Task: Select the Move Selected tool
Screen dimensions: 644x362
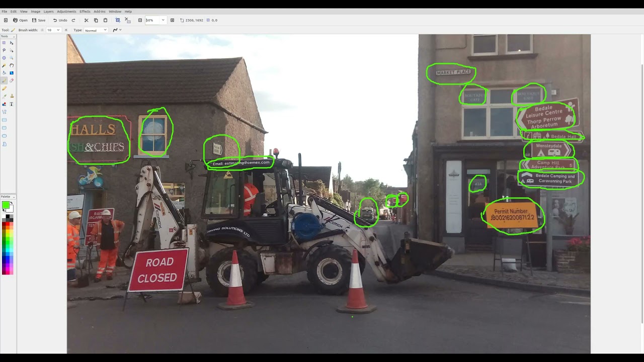Action: [x=12, y=43]
